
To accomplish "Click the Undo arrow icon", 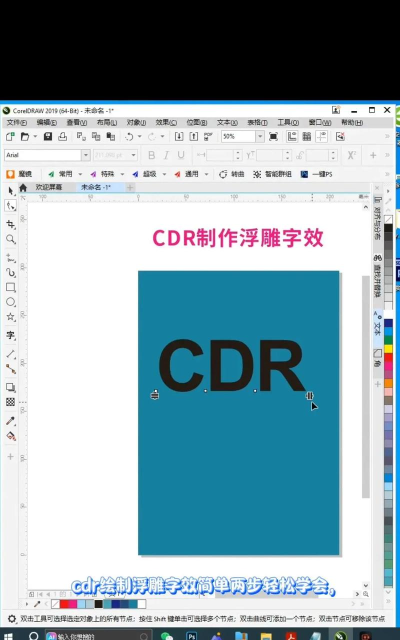I will pos(129,136).
